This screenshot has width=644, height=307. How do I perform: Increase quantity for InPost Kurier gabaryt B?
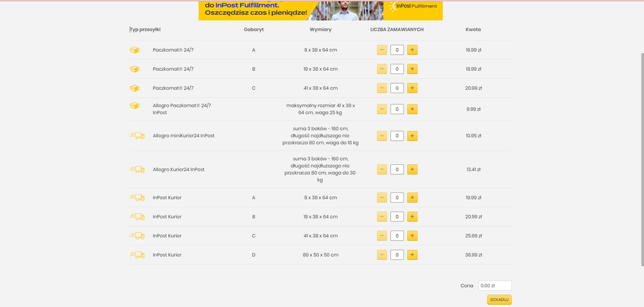pos(413,216)
